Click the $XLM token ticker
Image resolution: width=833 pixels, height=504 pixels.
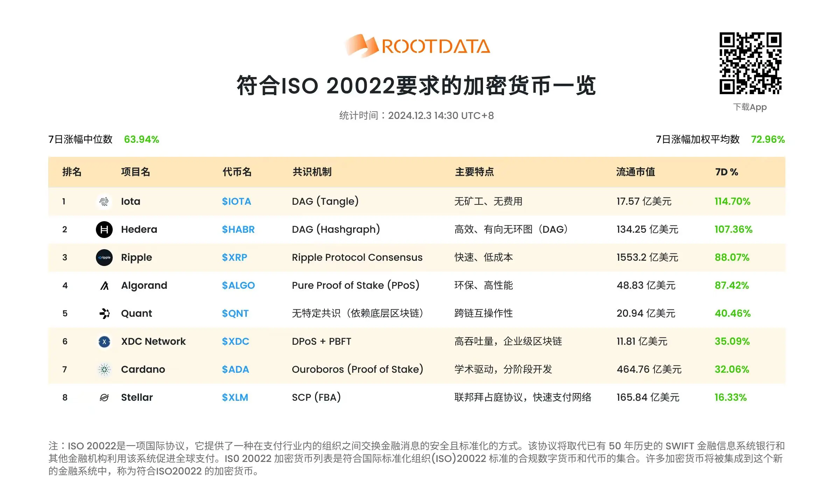235,397
